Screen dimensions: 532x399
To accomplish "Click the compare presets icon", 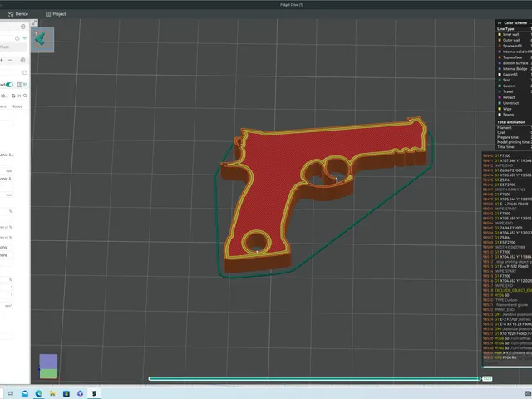I will 20,85.
